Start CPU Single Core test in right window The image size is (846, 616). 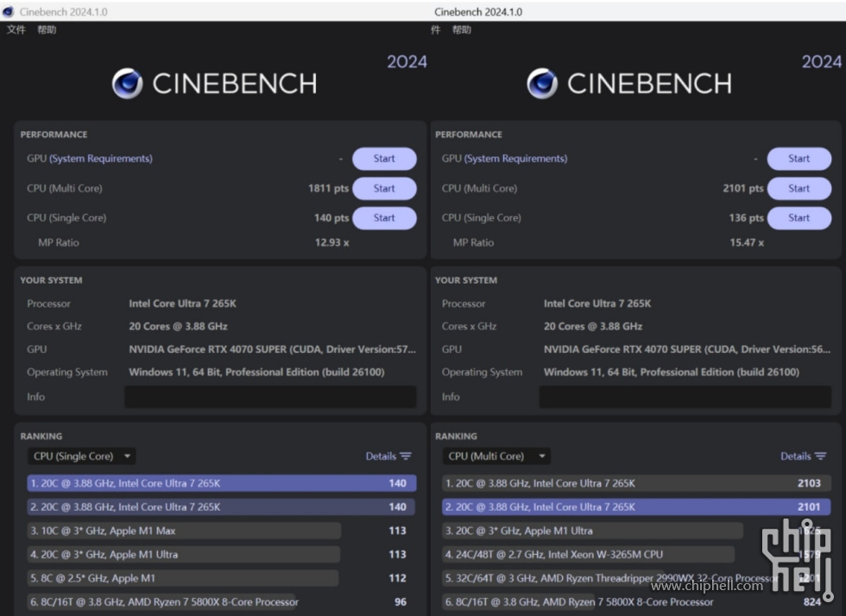pyautogui.click(x=799, y=218)
